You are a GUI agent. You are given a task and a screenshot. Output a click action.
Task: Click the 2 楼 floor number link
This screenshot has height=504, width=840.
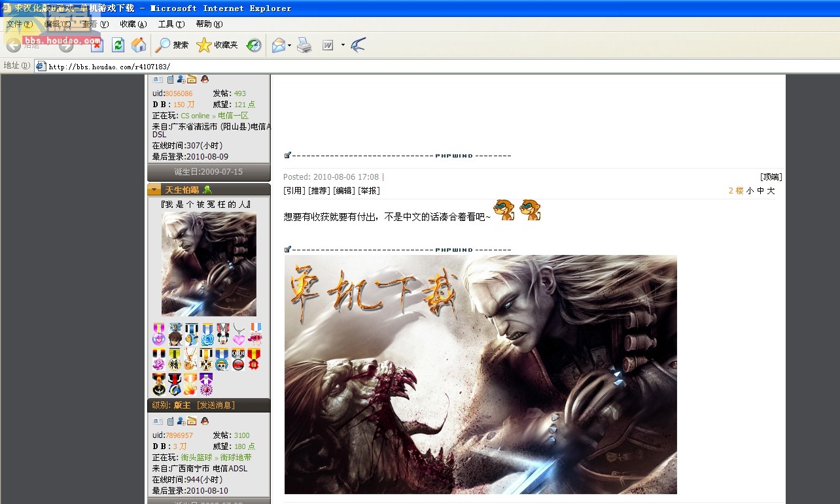pos(736,191)
